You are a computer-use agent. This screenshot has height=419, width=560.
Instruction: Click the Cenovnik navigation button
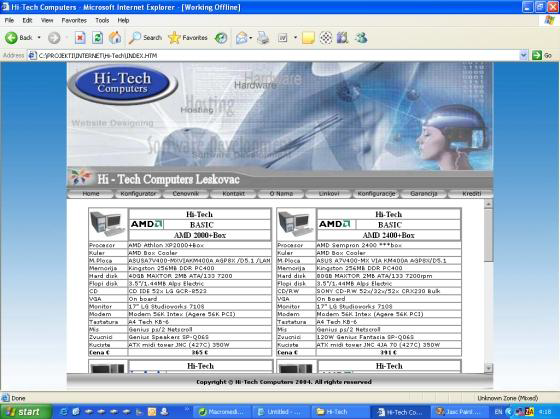click(x=186, y=194)
